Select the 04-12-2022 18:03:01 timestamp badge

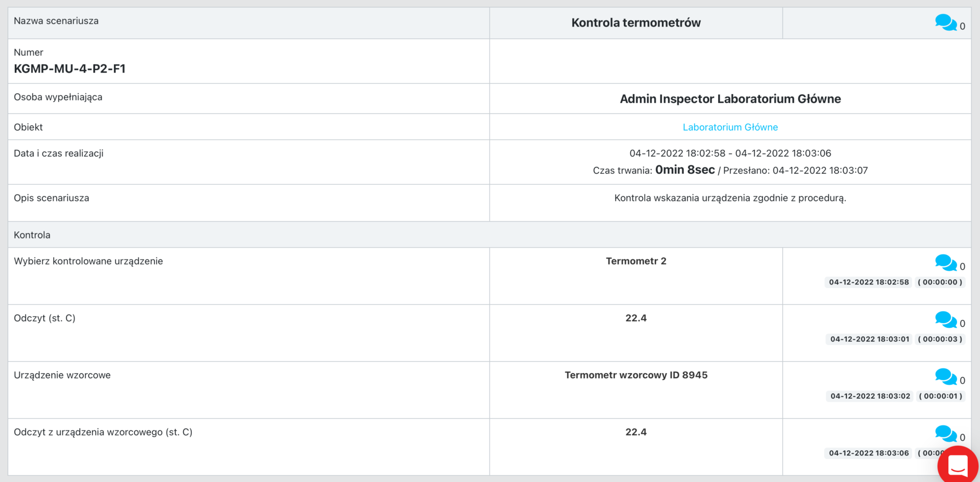pyautogui.click(x=870, y=339)
